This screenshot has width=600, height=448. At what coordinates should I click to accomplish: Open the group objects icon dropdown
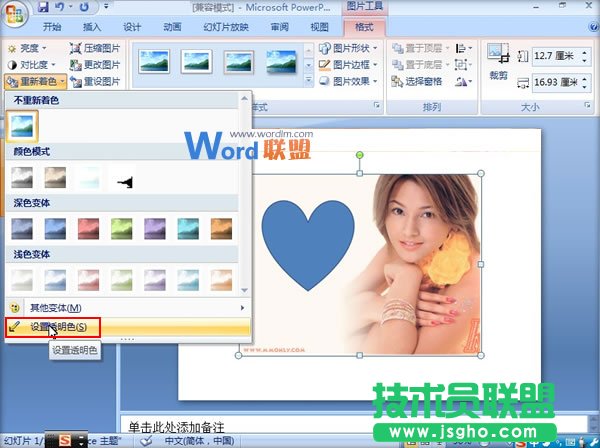pyautogui.click(x=463, y=65)
